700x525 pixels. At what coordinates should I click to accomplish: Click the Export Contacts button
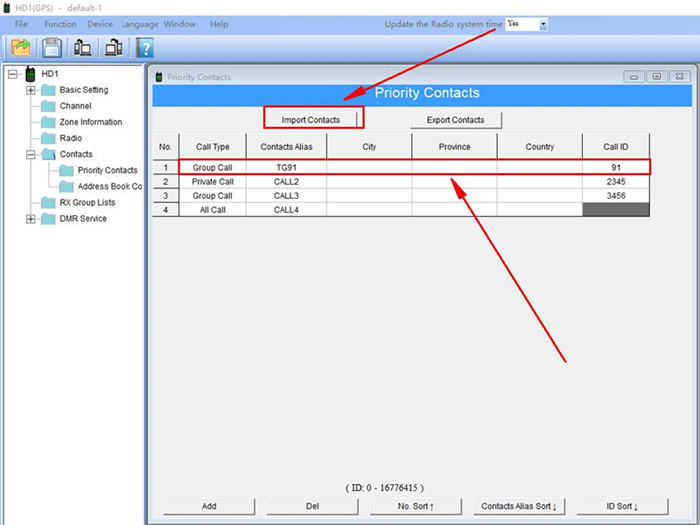pyautogui.click(x=455, y=120)
